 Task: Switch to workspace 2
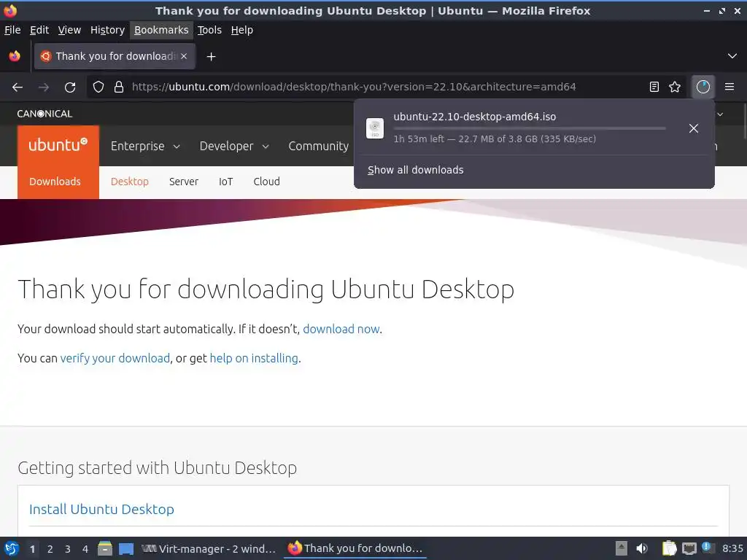[x=50, y=549]
